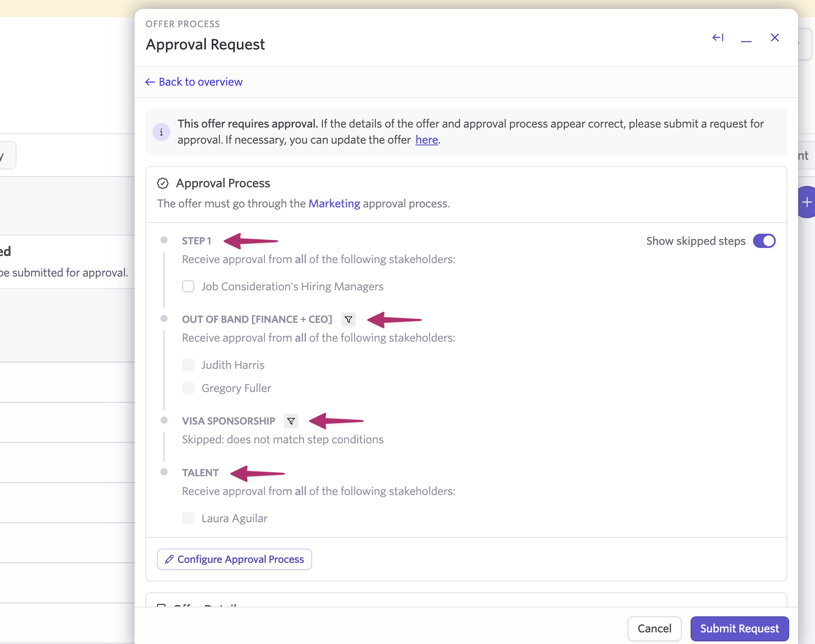Screen dimensions: 815x644
Task: Close the Approval Request dialog
Action: tap(775, 38)
